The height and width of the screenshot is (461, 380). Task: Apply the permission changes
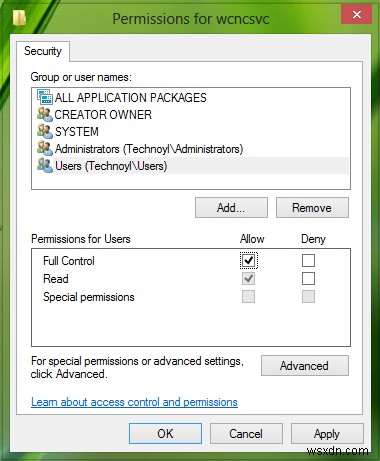point(327,434)
